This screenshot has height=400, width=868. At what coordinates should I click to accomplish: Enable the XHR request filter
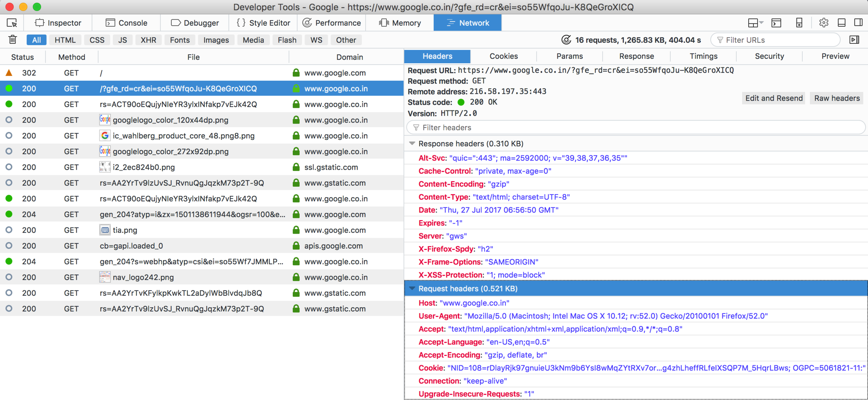point(148,40)
